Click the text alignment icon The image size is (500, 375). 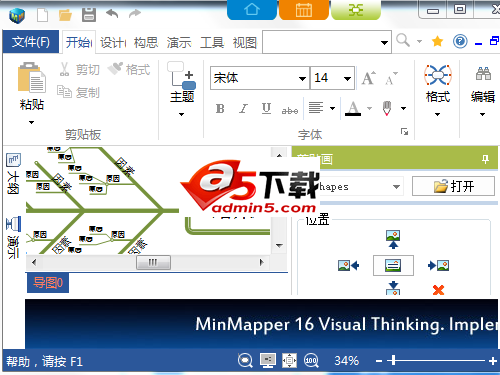pos(316,108)
